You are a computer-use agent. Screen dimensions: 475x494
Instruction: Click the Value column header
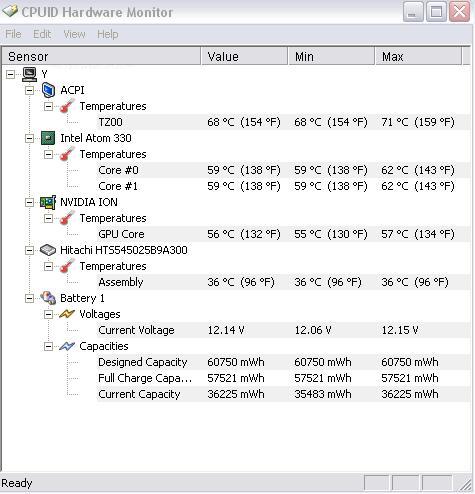(x=244, y=56)
